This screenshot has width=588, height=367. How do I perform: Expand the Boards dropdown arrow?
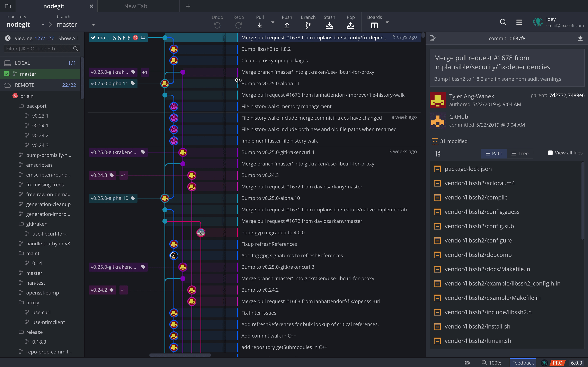(387, 22)
